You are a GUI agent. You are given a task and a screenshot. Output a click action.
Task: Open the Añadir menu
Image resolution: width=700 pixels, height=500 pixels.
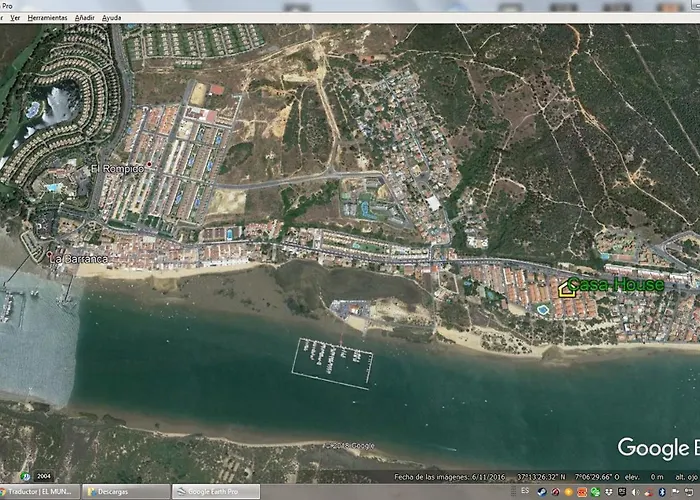click(x=84, y=18)
